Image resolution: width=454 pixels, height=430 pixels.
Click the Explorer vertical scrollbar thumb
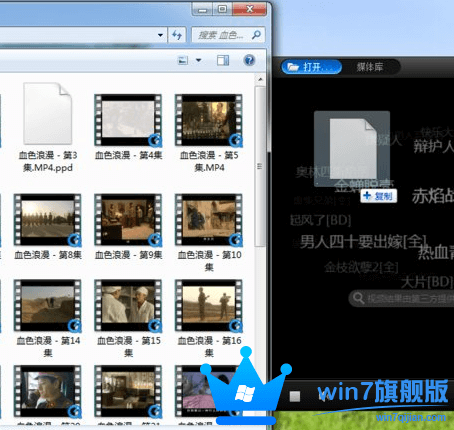[260, 166]
